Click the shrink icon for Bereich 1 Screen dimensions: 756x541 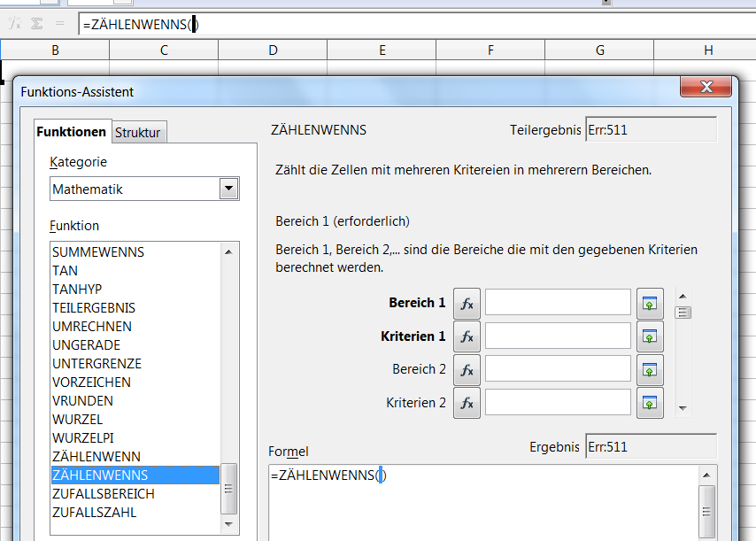(x=650, y=303)
